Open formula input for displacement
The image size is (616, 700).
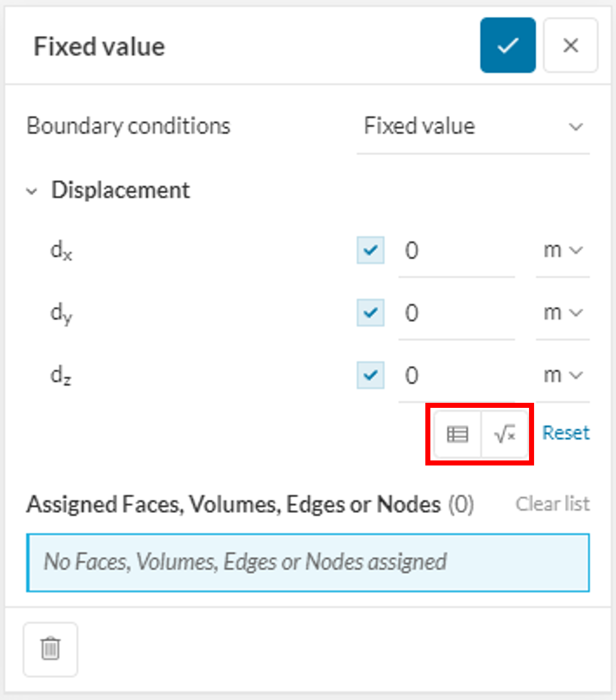click(x=505, y=434)
